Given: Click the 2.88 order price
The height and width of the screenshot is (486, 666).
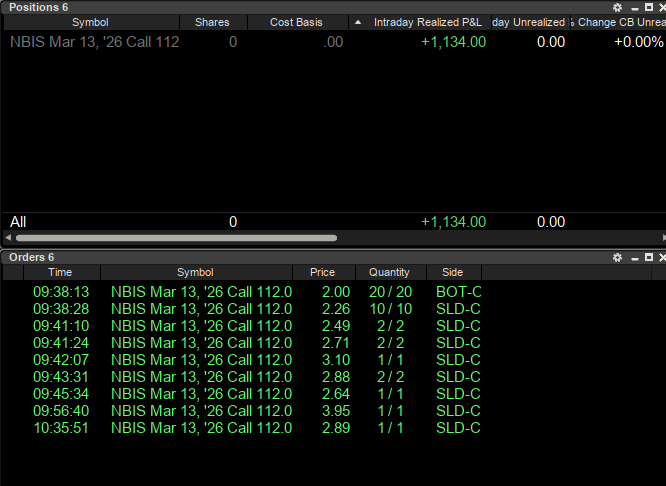Looking at the screenshot, I should tap(336, 377).
